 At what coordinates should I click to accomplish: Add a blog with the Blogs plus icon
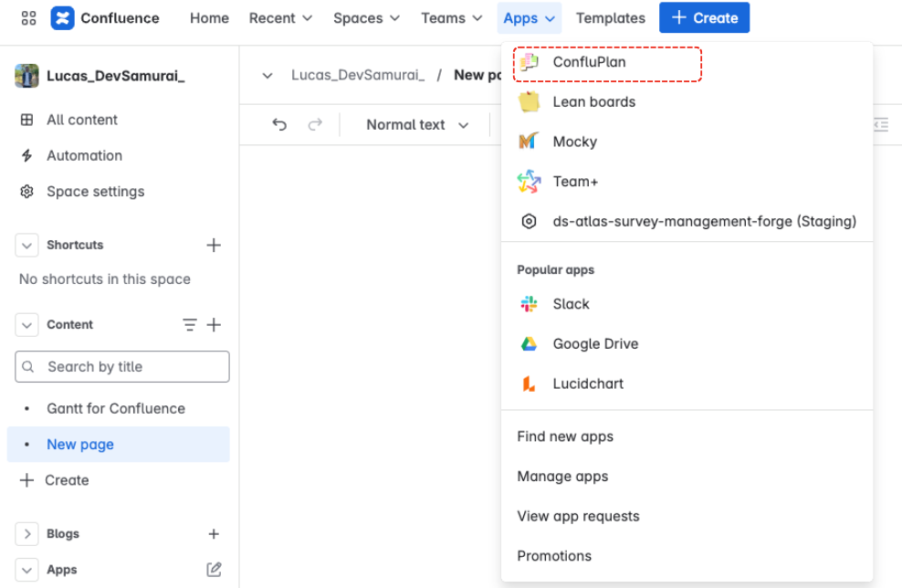click(x=214, y=534)
